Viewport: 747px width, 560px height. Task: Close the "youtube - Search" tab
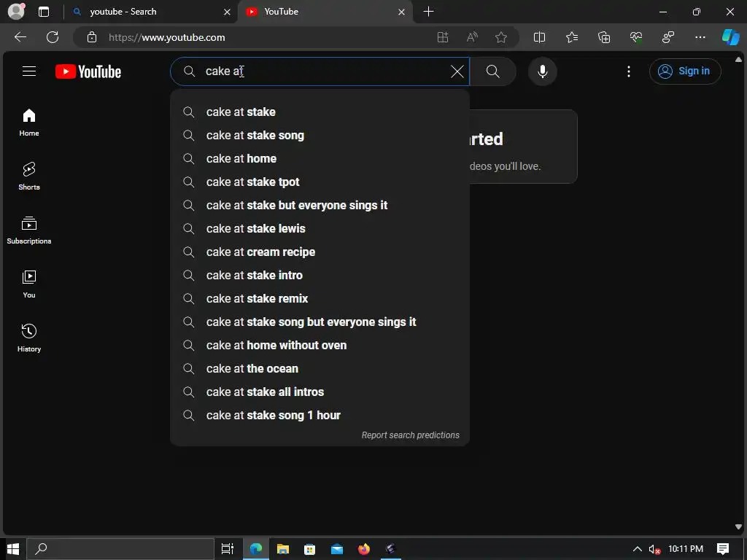[x=228, y=12]
